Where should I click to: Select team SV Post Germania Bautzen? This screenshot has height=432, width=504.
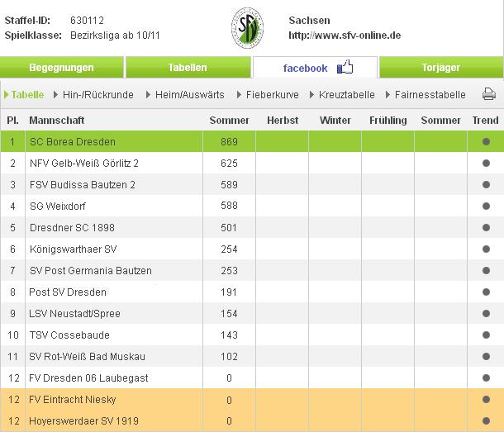pyautogui.click(x=91, y=271)
